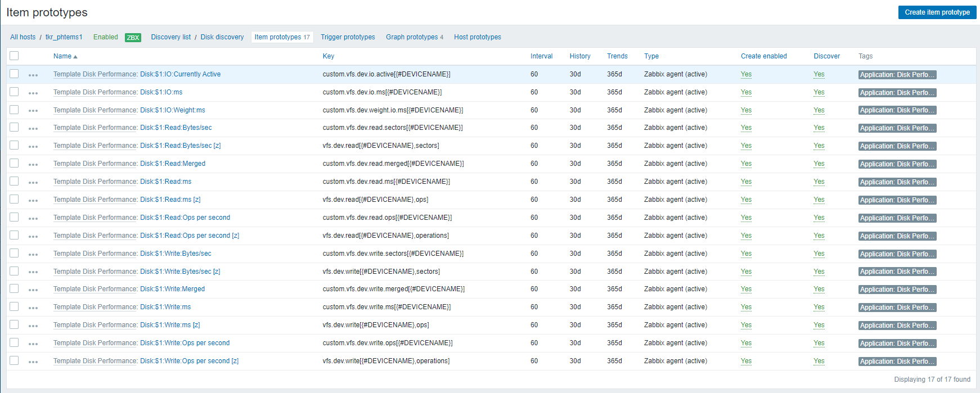This screenshot has height=393, width=980.
Task: Switch to Trigger prototypes tab
Action: point(348,37)
